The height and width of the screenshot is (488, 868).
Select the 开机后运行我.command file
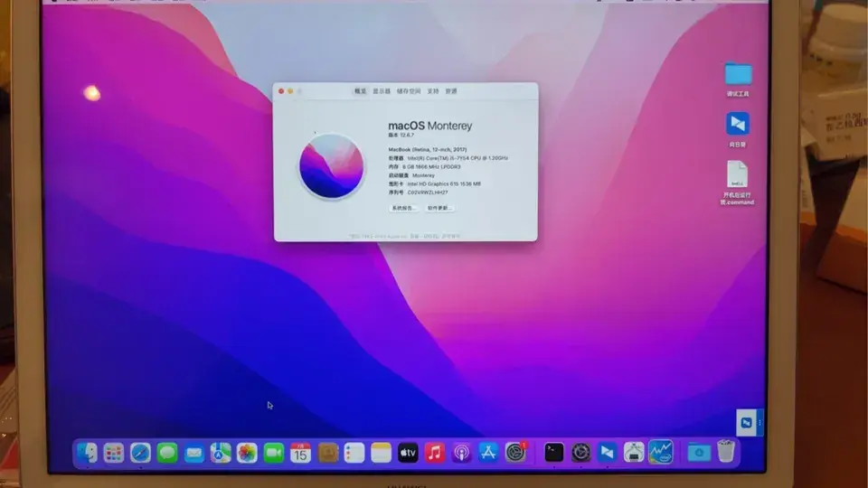pos(738,174)
